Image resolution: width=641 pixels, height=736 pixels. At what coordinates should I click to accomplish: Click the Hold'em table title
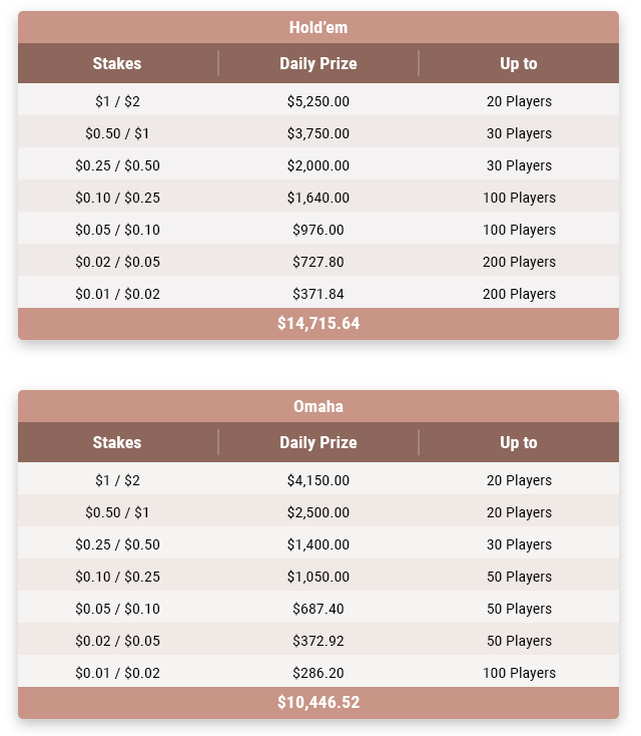point(318,27)
